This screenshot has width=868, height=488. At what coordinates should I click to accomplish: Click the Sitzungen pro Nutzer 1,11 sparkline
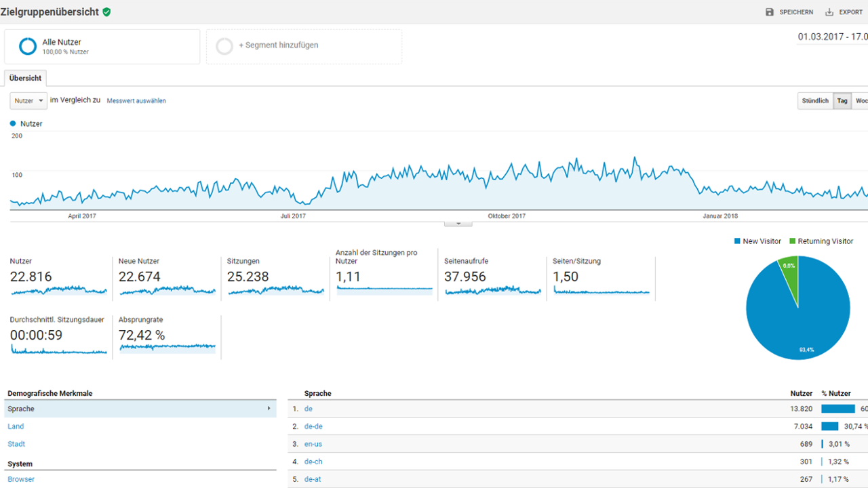pos(384,290)
